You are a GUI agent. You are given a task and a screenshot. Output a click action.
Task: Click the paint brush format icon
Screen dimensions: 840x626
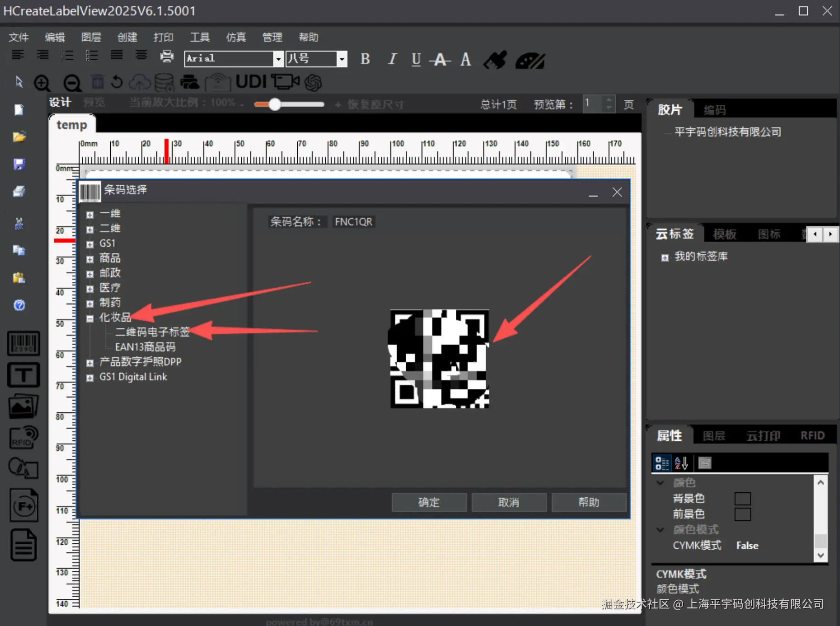[x=495, y=60]
